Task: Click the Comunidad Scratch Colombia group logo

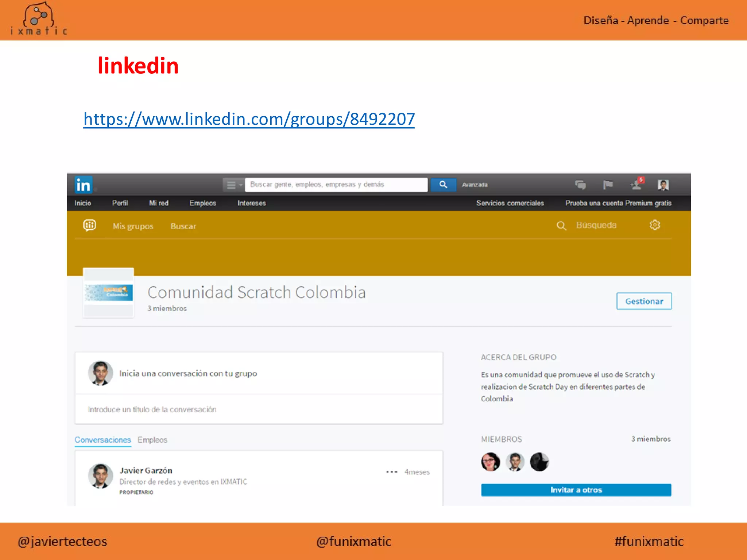Action: [x=108, y=293]
